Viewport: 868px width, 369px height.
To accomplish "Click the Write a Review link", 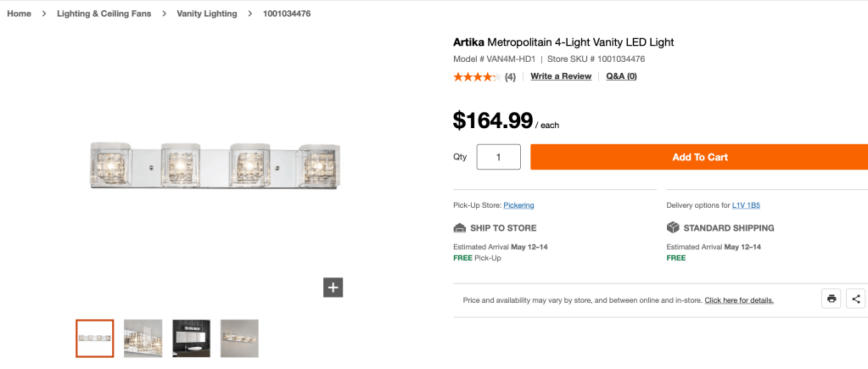I will [x=561, y=76].
